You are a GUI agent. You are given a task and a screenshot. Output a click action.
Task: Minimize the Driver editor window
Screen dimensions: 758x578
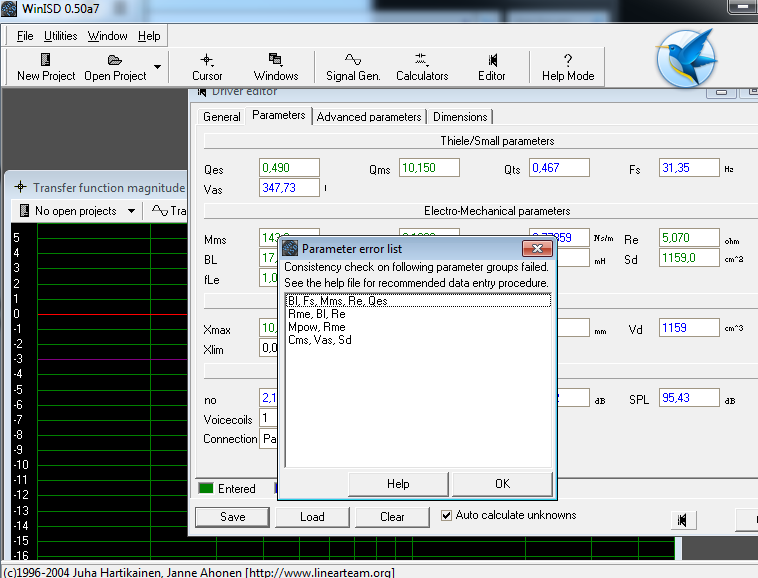point(721,92)
